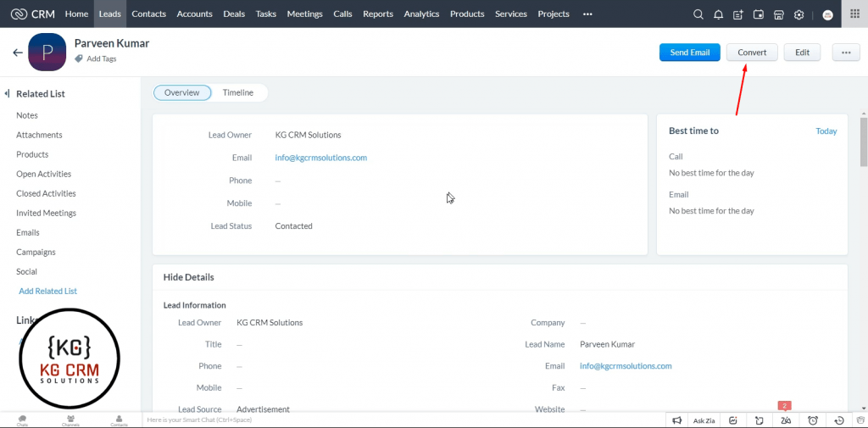Viewport: 868px width, 428px height.
Task: Open the setup gear icon
Action: pyautogui.click(x=798, y=14)
